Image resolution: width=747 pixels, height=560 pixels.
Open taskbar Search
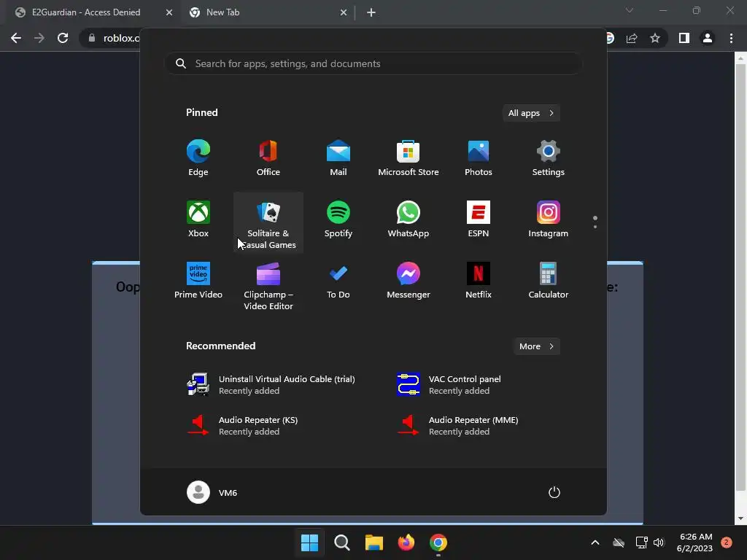(341, 542)
